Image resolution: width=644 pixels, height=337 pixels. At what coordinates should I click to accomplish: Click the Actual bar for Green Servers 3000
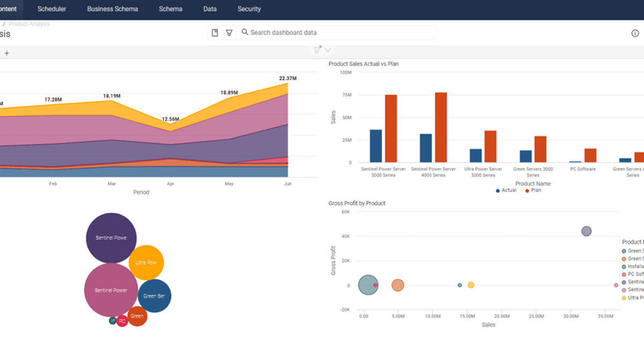coord(525,156)
